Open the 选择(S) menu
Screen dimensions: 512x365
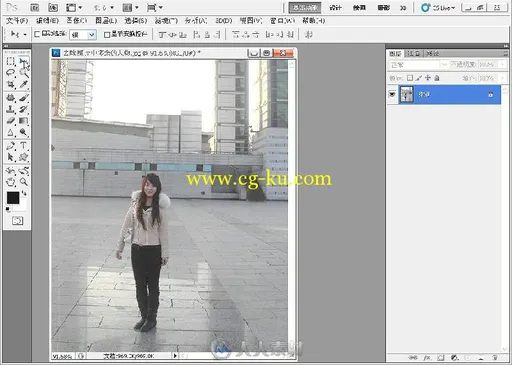coord(136,21)
